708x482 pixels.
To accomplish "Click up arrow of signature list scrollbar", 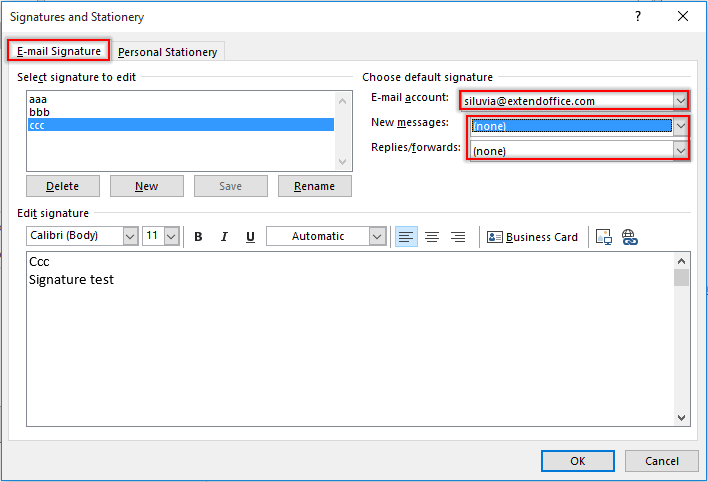I will pyautogui.click(x=342, y=101).
